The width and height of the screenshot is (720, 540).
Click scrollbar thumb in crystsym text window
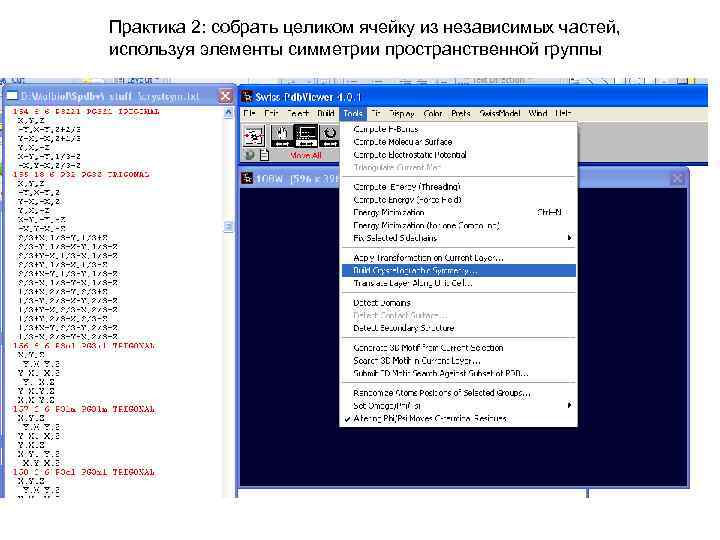click(228, 226)
